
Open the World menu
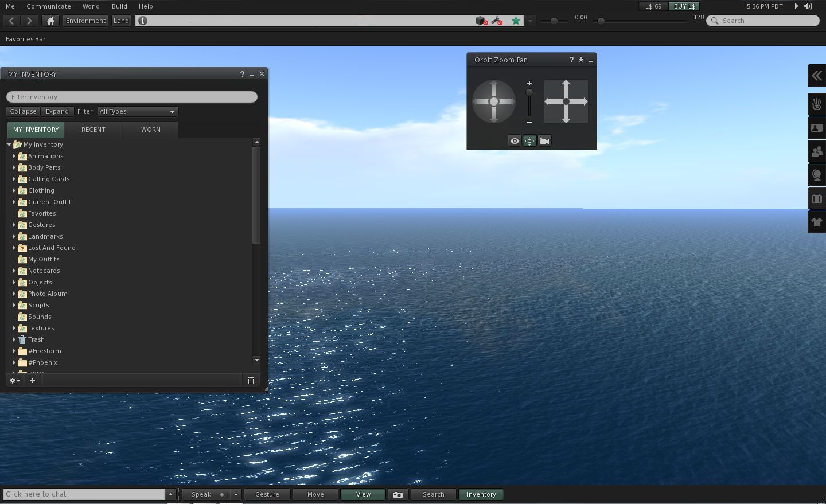pos(91,6)
